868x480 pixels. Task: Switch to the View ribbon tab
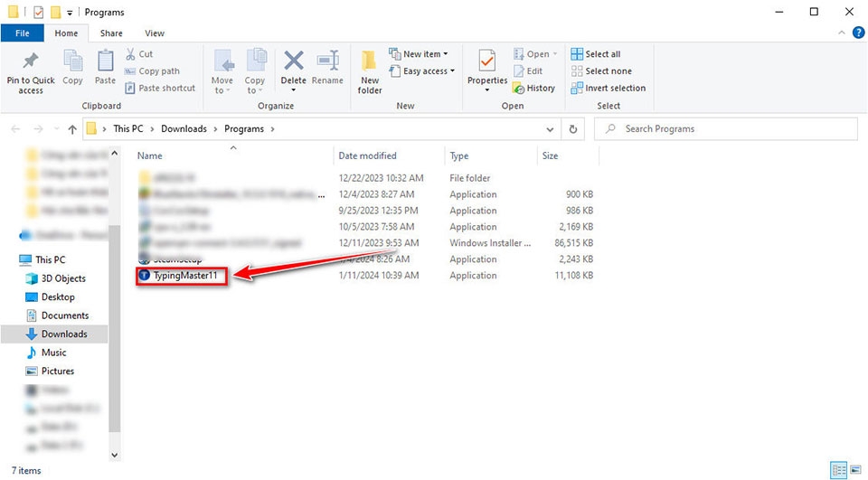point(155,33)
